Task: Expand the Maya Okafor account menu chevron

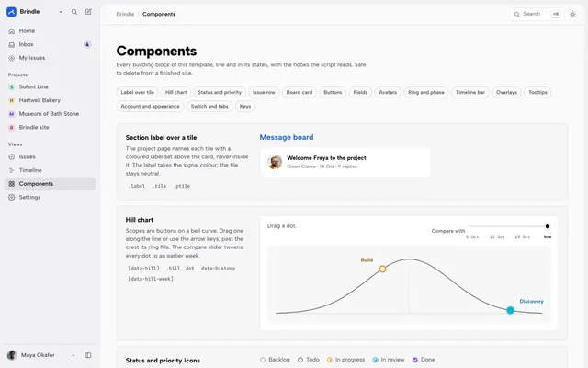Action: 73,355
